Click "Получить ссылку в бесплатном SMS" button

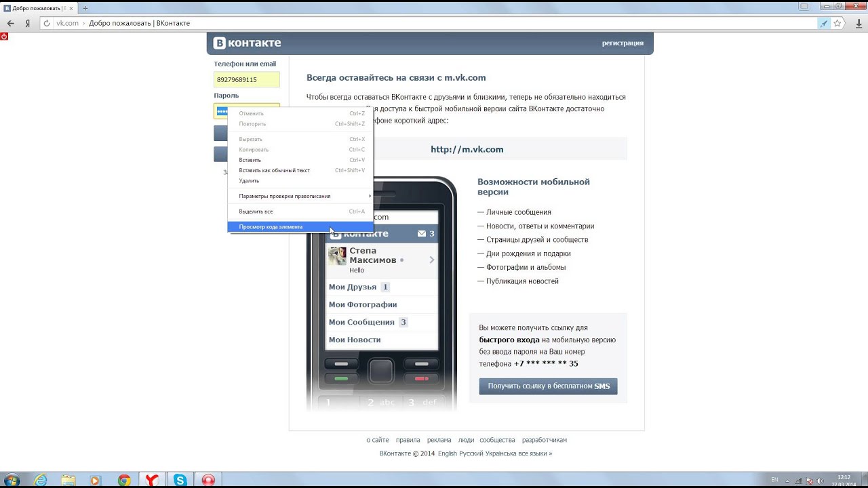[x=548, y=386]
